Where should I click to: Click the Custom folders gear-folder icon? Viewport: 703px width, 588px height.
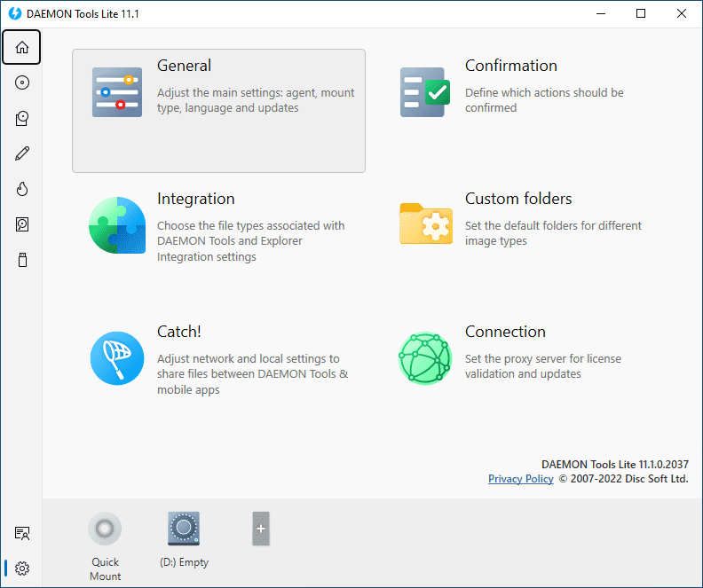[x=426, y=223]
